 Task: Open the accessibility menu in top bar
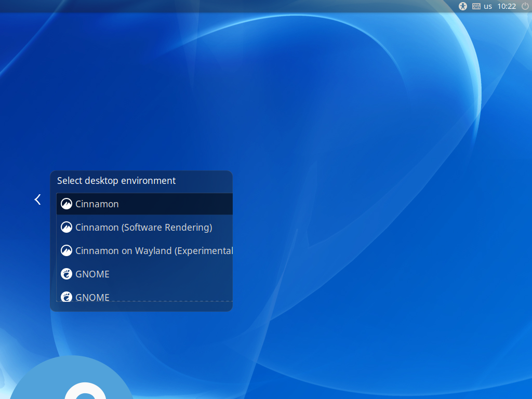pyautogui.click(x=463, y=6)
